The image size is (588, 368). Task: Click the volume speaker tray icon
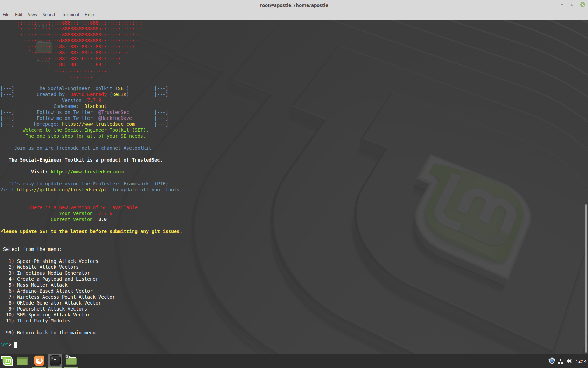point(569,361)
